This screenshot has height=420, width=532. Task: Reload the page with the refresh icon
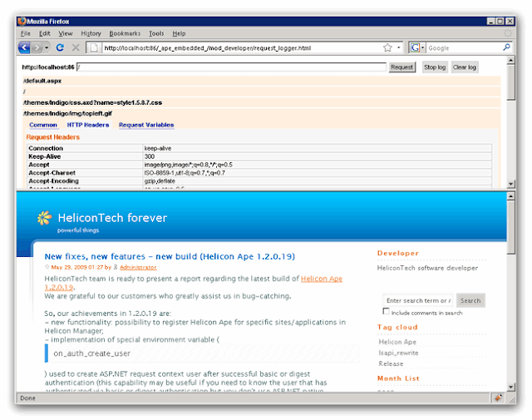pyautogui.click(x=60, y=47)
